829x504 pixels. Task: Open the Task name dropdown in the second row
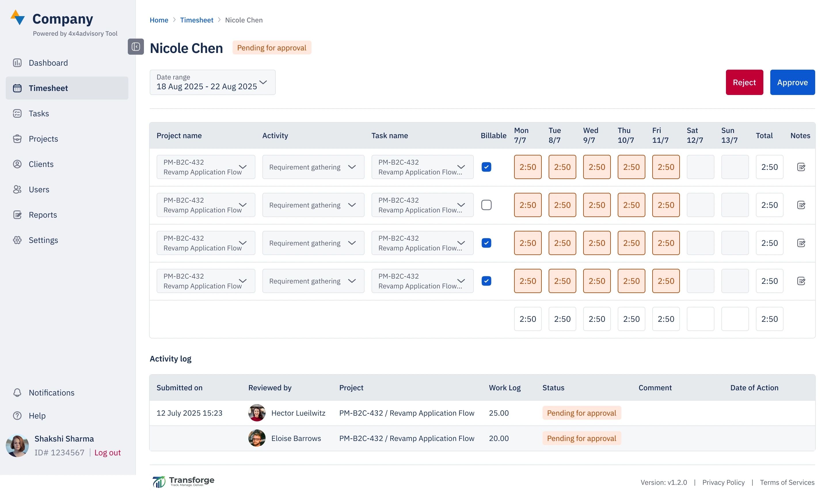pos(460,205)
